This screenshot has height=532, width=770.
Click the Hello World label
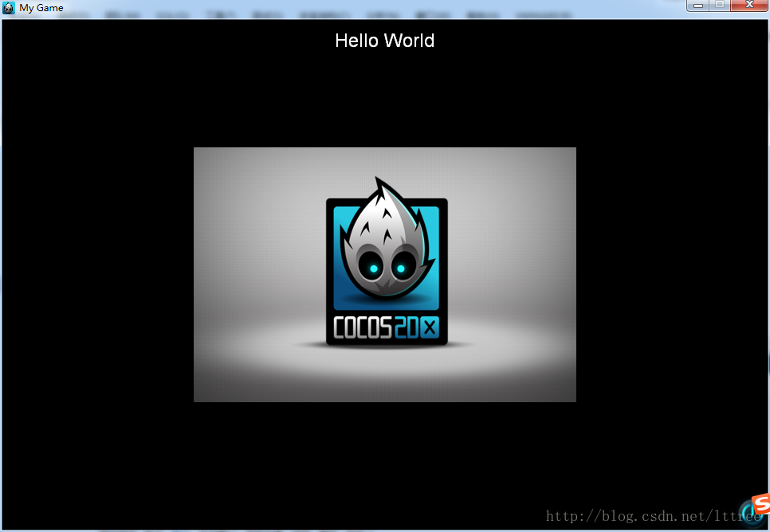(x=384, y=41)
